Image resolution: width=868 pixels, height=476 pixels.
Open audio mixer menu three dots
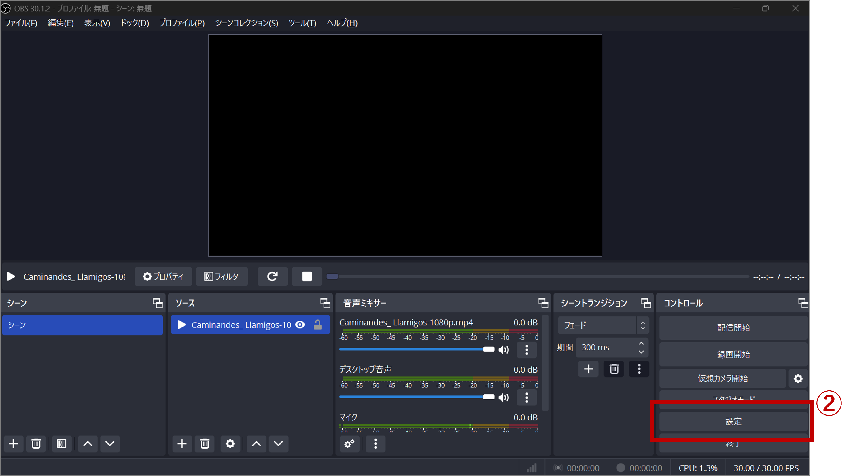pyautogui.click(x=375, y=444)
